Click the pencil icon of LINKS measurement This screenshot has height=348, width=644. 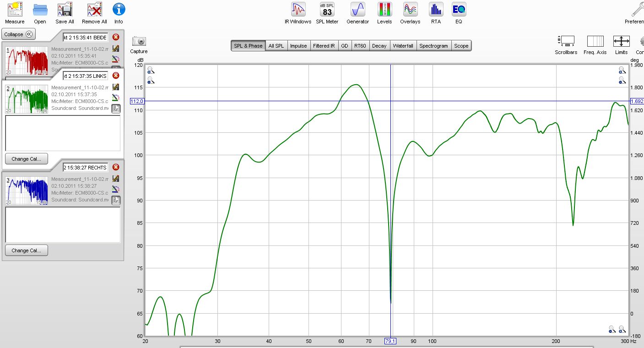click(x=116, y=87)
